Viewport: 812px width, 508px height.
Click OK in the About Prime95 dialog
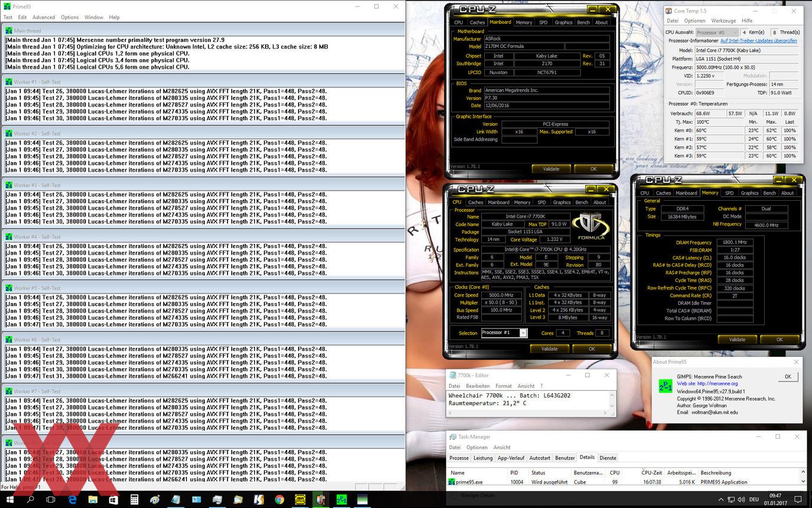click(x=788, y=377)
